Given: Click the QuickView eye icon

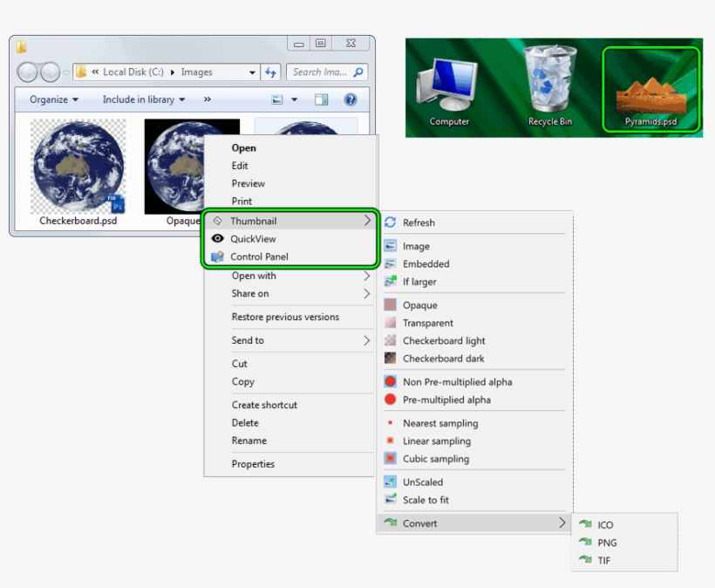Looking at the screenshot, I should [x=218, y=238].
